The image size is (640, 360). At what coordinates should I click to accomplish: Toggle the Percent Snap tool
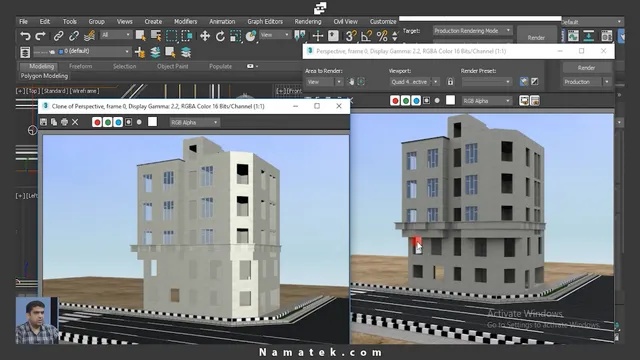pyautogui.click(x=382, y=36)
